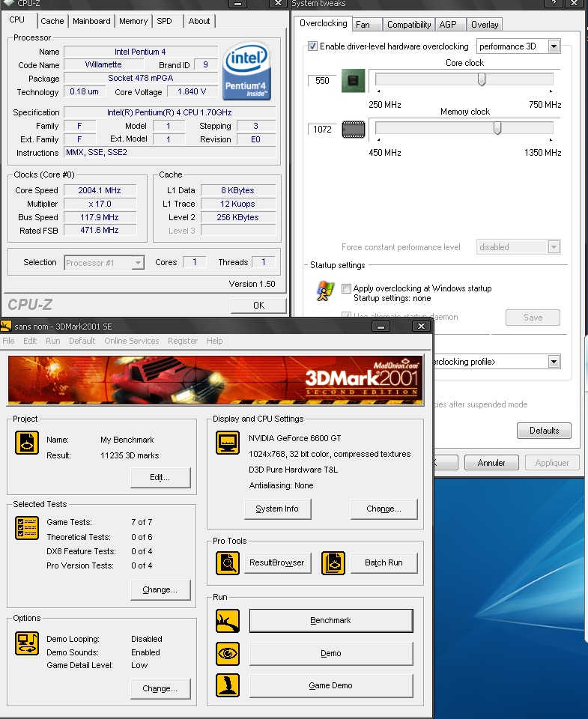Click the CPU-Z title bar icon

point(9,3)
